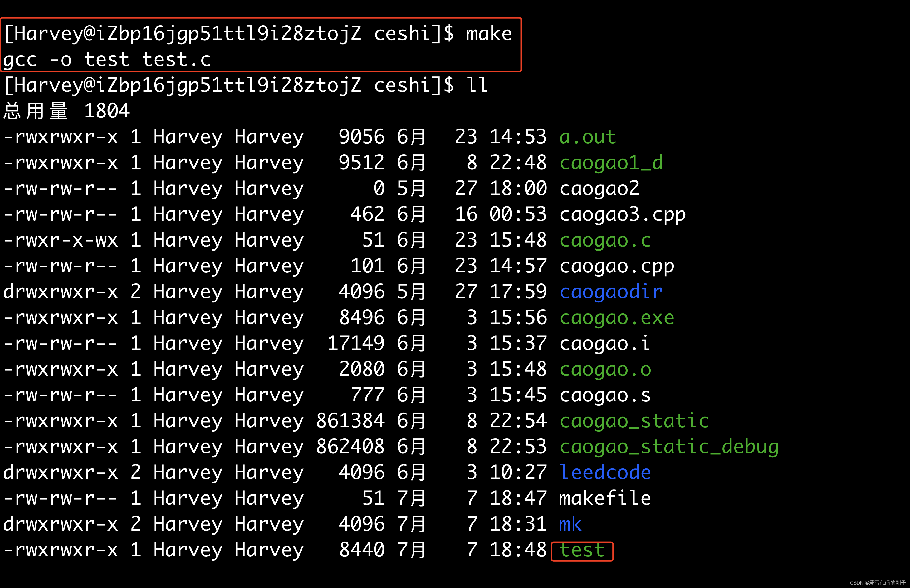Screen dimensions: 910x588
Task: Click the time 17:59 in the caogaodir row
Action: (x=518, y=292)
